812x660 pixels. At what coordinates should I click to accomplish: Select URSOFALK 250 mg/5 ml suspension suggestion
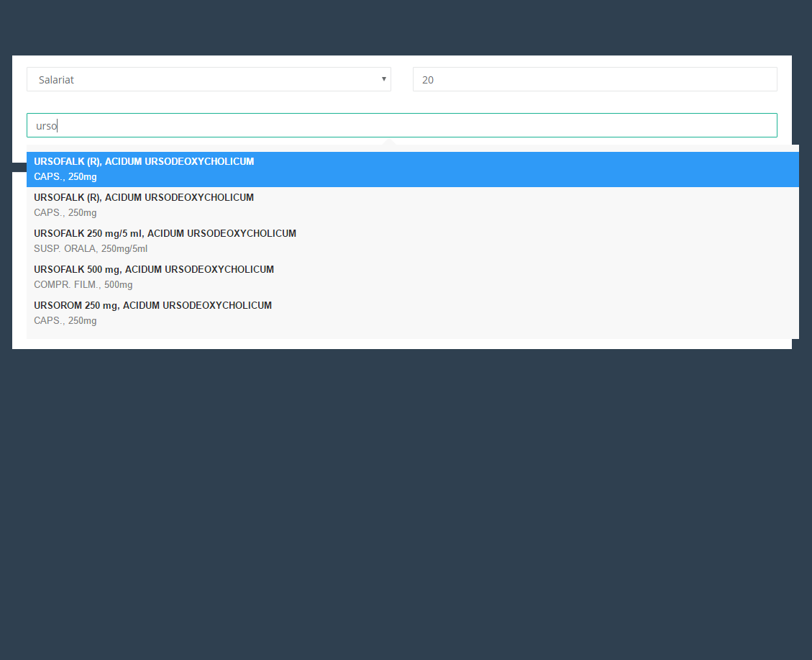tap(413, 241)
